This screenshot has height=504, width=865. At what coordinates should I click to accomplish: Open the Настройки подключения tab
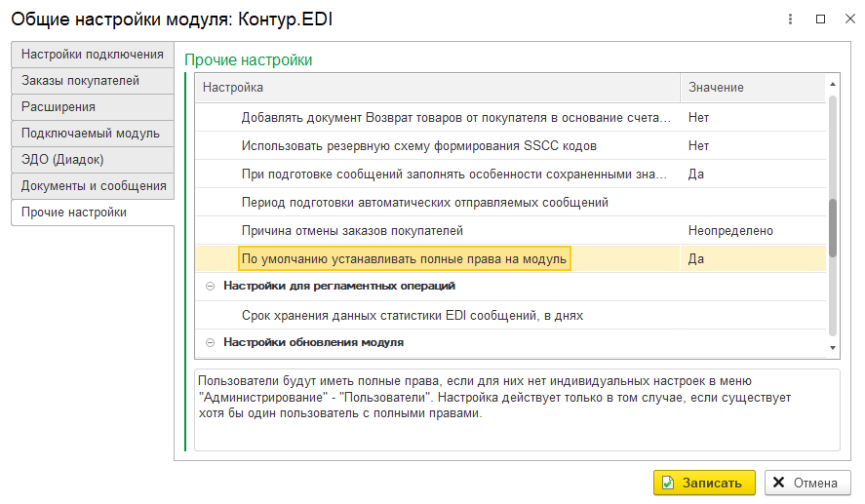point(93,55)
